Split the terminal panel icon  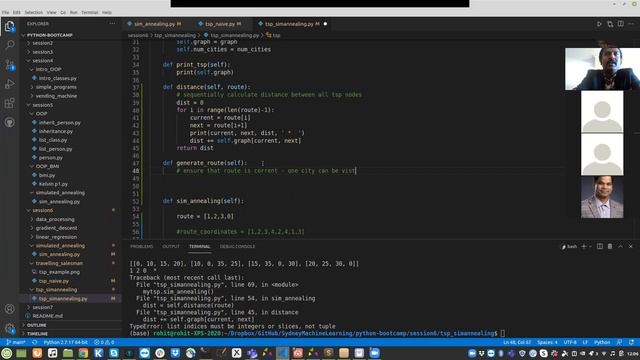point(600,246)
